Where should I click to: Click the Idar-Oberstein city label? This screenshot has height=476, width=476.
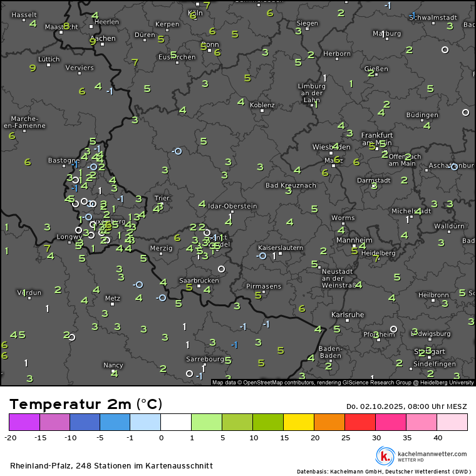pyautogui.click(x=232, y=206)
